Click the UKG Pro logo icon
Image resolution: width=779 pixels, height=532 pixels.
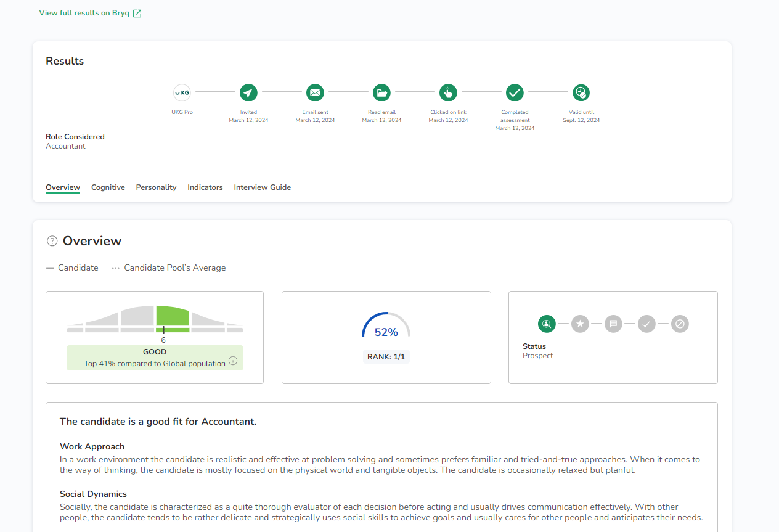pos(182,93)
